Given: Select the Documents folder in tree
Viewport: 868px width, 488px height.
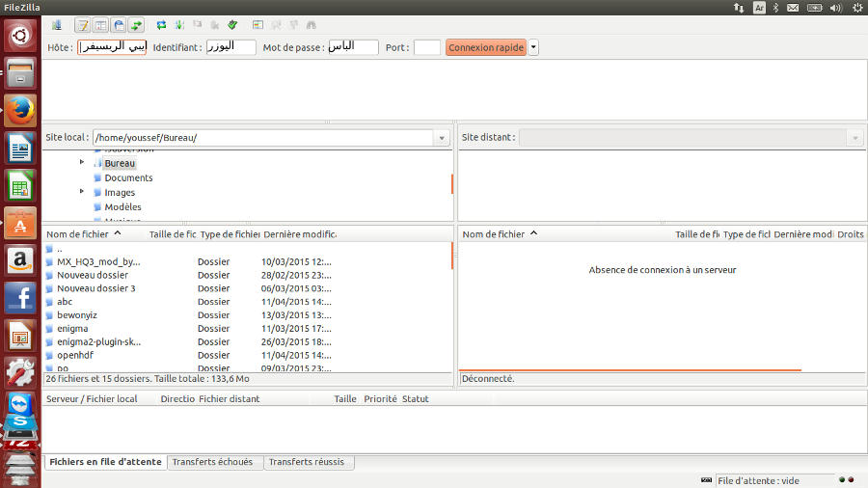Looking at the screenshot, I should pos(128,177).
